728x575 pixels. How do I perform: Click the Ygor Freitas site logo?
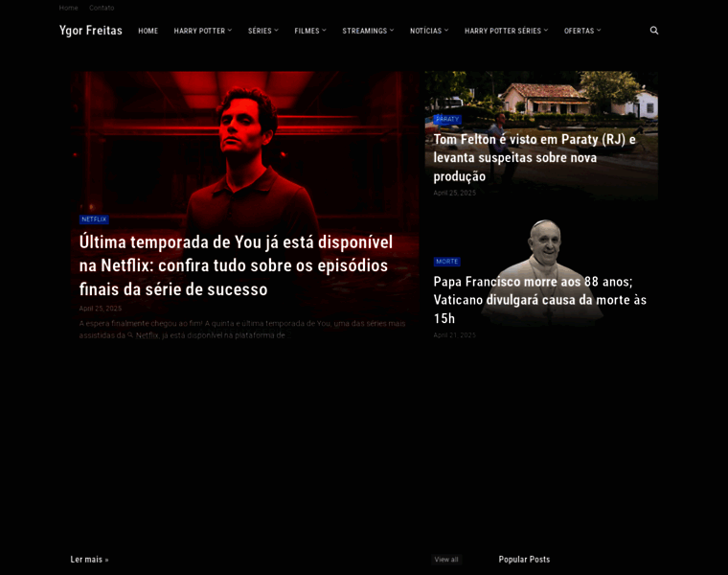click(x=91, y=31)
